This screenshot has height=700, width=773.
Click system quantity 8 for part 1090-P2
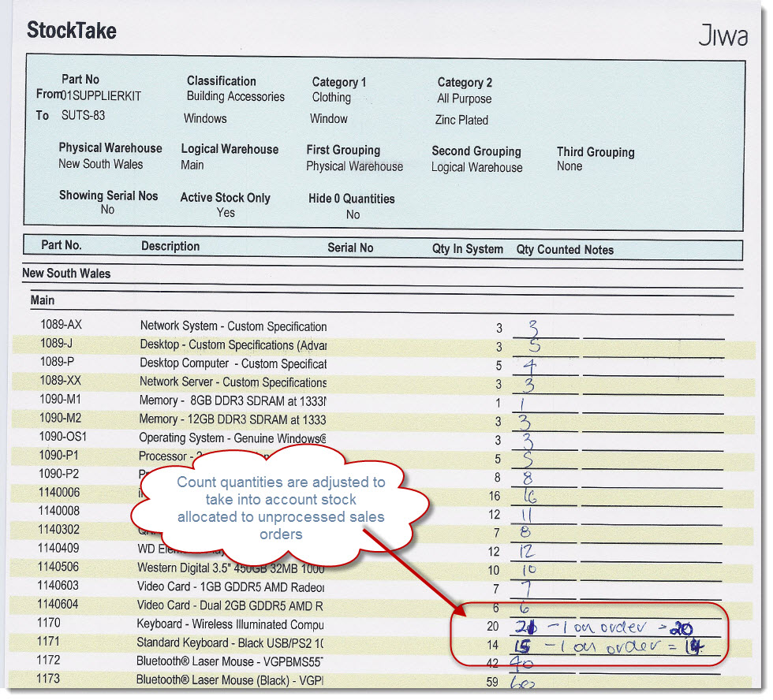coord(498,478)
